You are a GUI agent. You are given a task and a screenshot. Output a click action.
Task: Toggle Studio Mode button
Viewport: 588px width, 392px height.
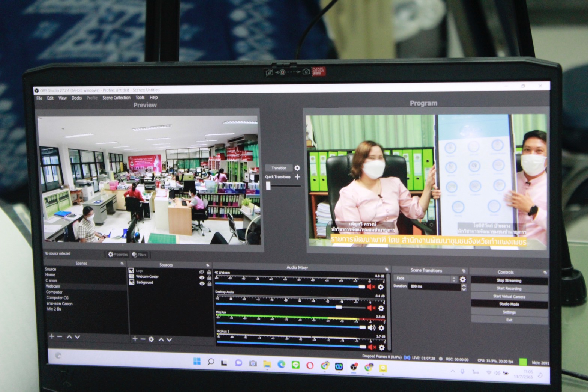(509, 304)
